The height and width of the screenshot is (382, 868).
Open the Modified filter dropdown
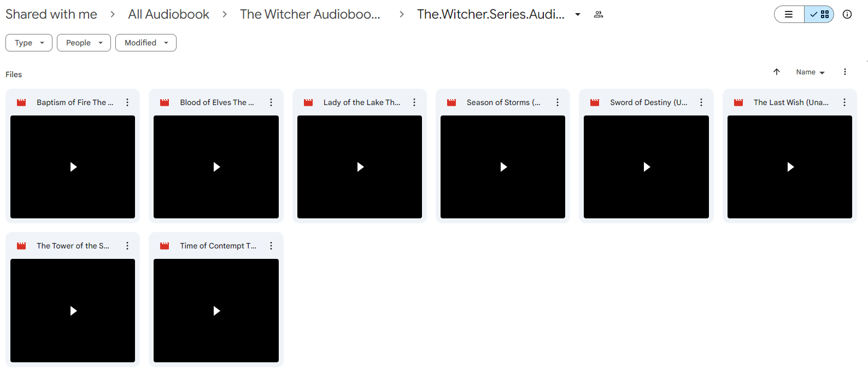[146, 43]
